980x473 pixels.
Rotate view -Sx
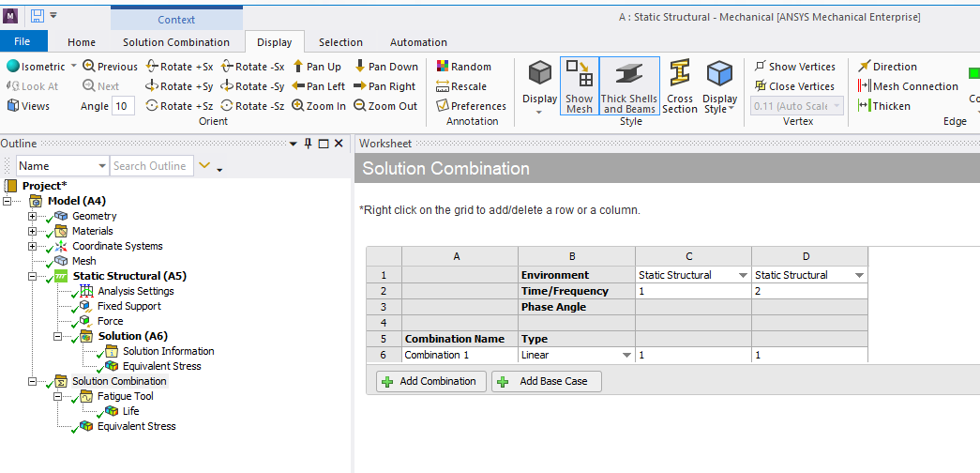point(252,67)
